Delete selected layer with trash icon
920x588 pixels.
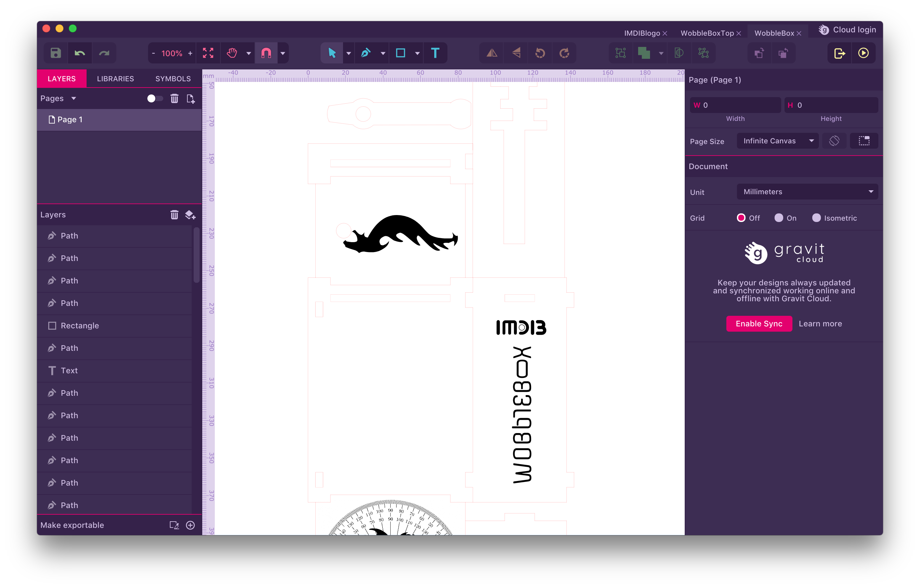(x=174, y=215)
